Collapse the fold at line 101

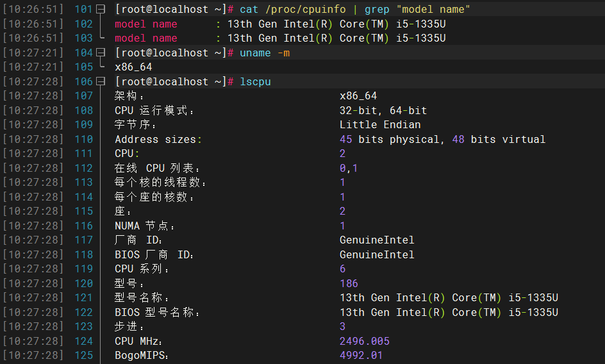point(101,9)
